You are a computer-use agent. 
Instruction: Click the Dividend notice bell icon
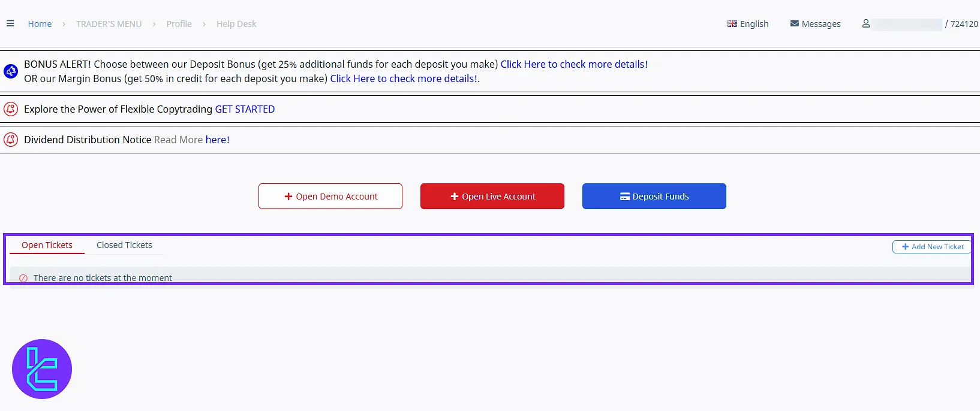click(x=11, y=140)
